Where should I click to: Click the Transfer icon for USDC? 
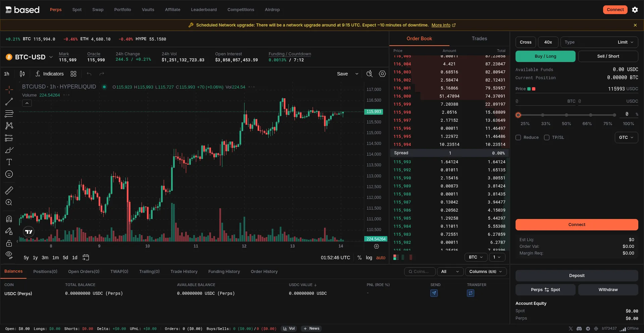tap(471, 293)
